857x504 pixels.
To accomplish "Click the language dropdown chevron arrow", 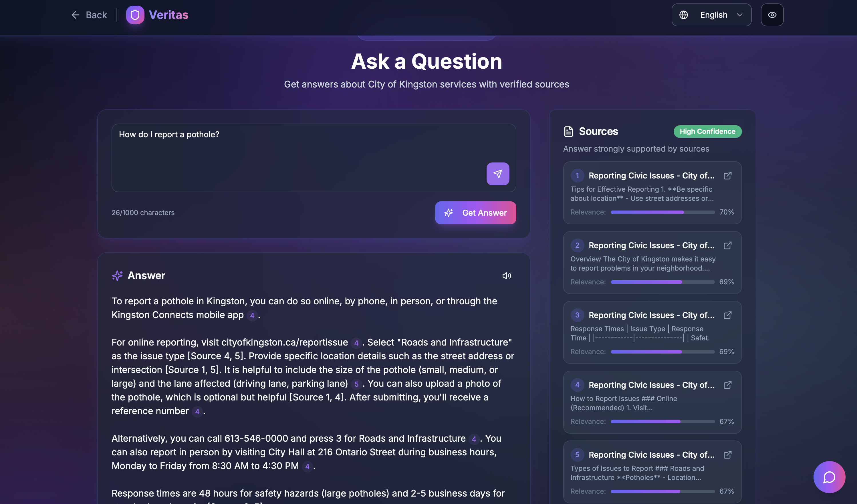I will tap(739, 15).
